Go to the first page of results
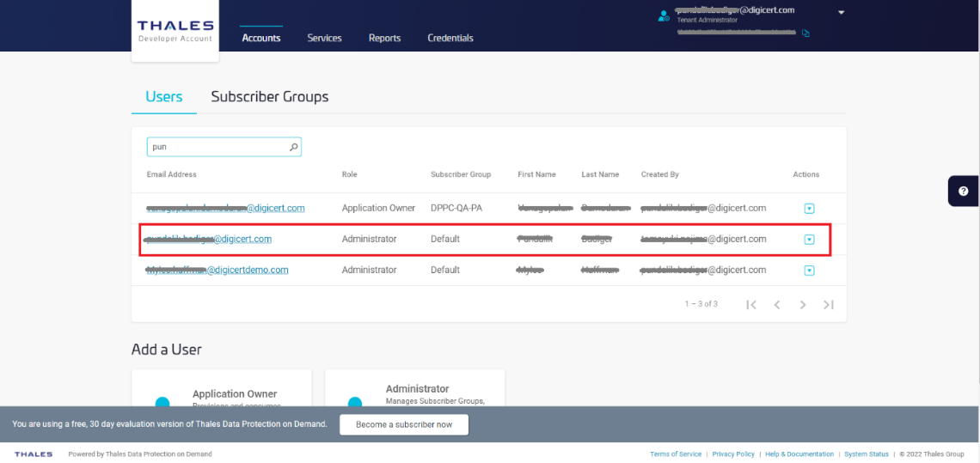This screenshot has height=463, width=980. point(751,304)
